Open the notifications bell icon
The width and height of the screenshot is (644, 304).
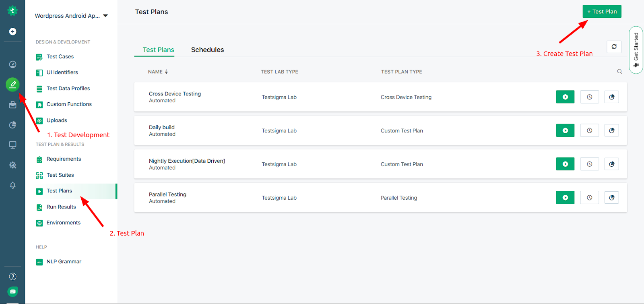(x=12, y=185)
